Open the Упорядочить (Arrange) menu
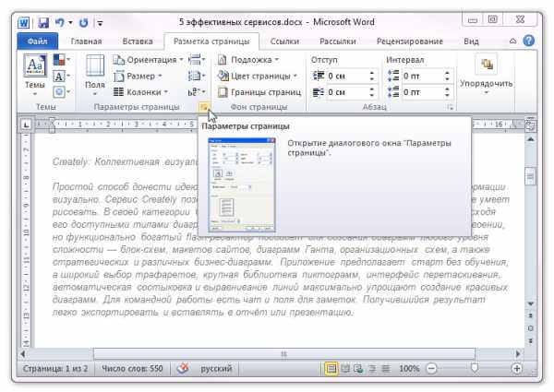 [x=486, y=76]
